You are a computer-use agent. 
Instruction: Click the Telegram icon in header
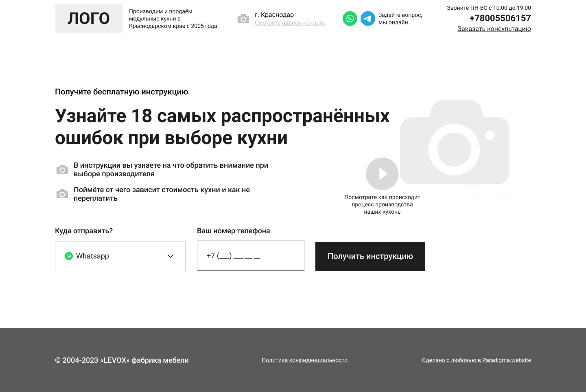pyautogui.click(x=368, y=18)
